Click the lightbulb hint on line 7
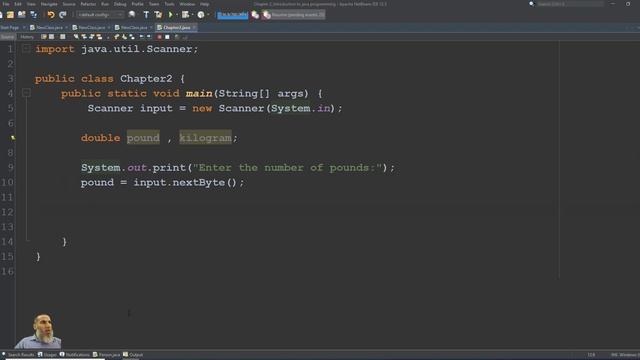 point(13,138)
